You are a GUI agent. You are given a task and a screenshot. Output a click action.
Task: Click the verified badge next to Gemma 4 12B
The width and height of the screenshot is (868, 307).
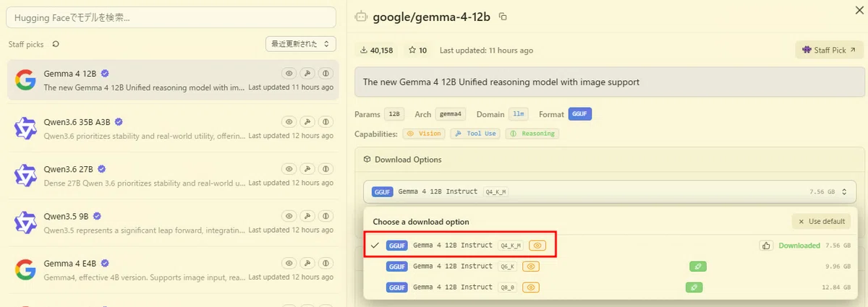[x=105, y=74]
